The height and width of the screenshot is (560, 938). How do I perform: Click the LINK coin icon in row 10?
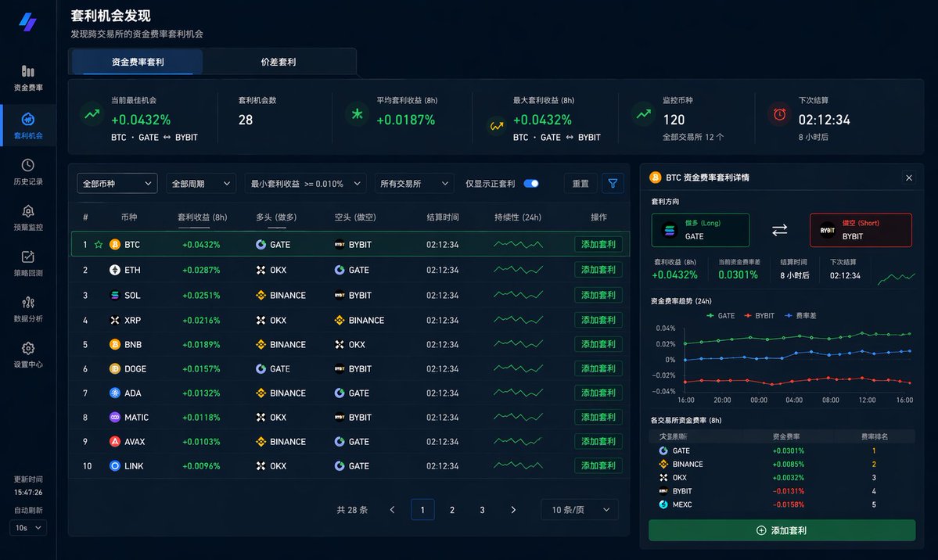tap(115, 465)
